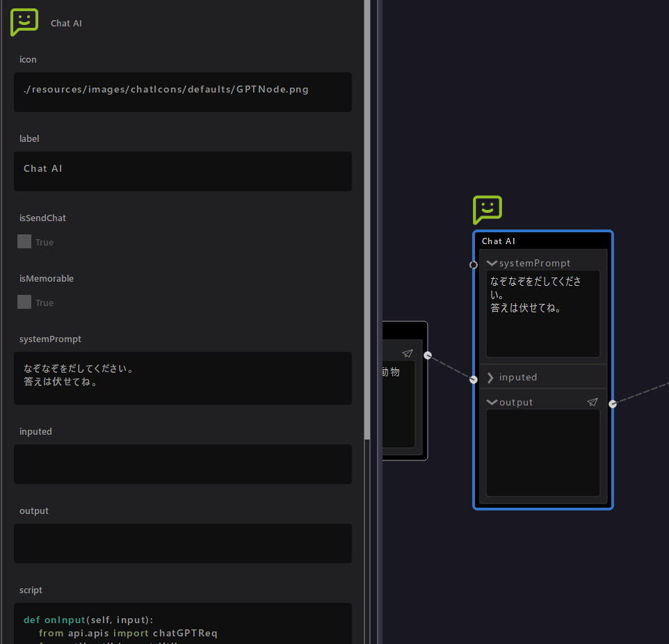Click the paper plane send icon in the output row
The image size is (669, 644).
tap(593, 402)
